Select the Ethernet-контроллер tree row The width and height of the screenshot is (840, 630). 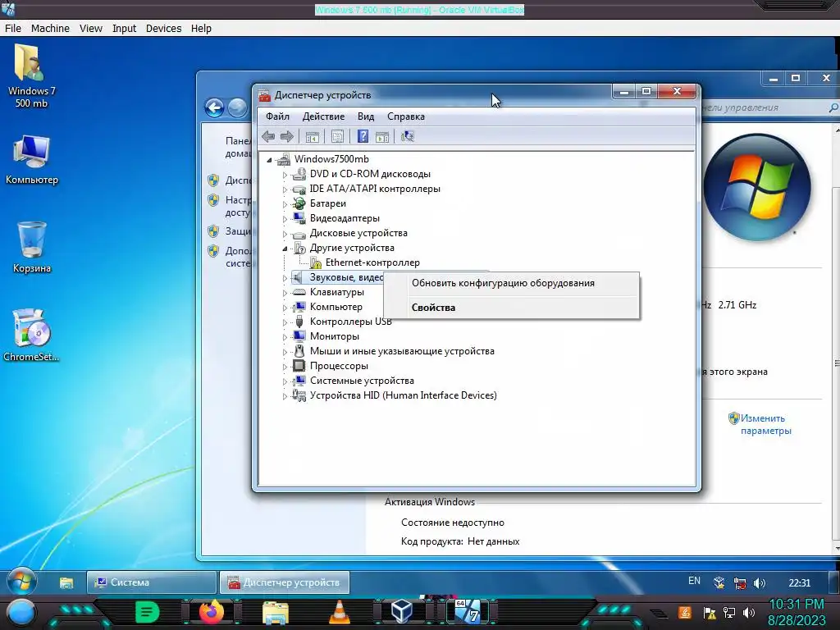coord(372,263)
